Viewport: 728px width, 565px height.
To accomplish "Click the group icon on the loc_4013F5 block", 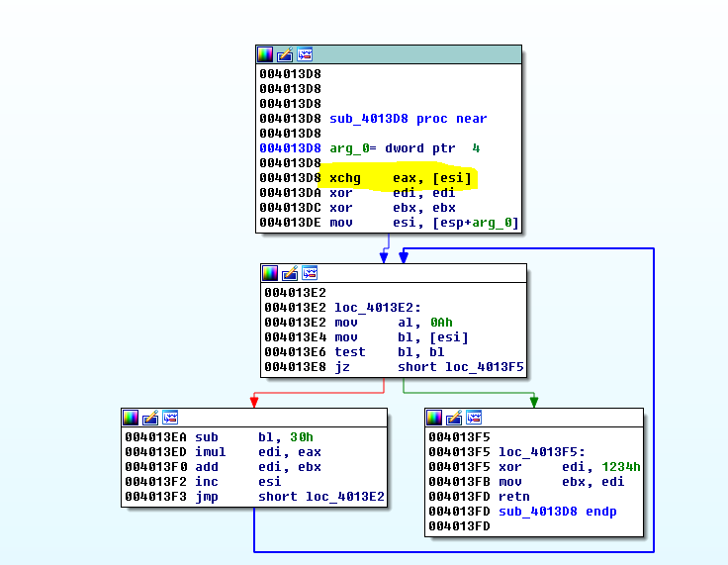I will click(x=474, y=418).
